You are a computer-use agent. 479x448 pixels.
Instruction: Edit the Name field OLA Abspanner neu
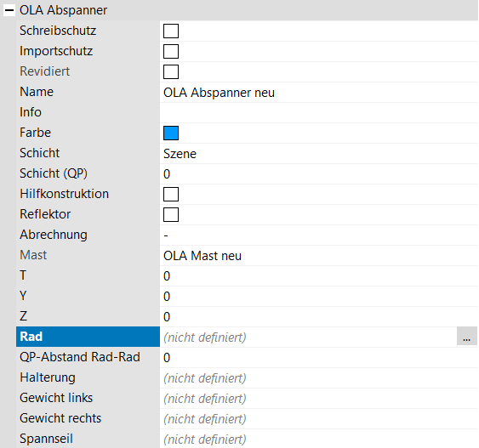click(319, 92)
